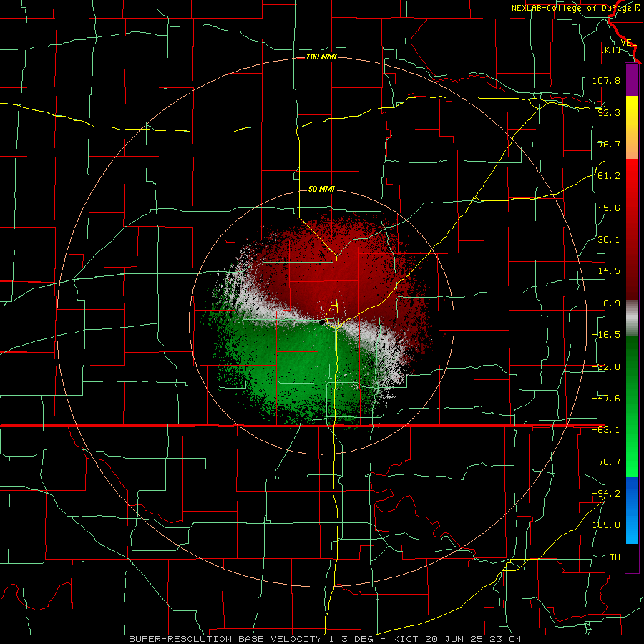This screenshot has width=644, height=644.
Task: Click the [KT] units label
Action: pos(611,49)
